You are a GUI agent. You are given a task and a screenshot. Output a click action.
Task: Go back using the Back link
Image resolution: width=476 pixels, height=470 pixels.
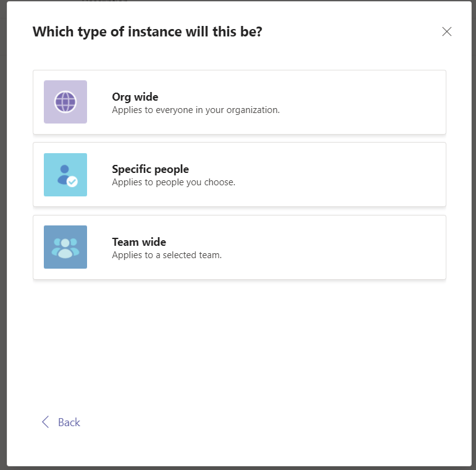[x=69, y=422]
